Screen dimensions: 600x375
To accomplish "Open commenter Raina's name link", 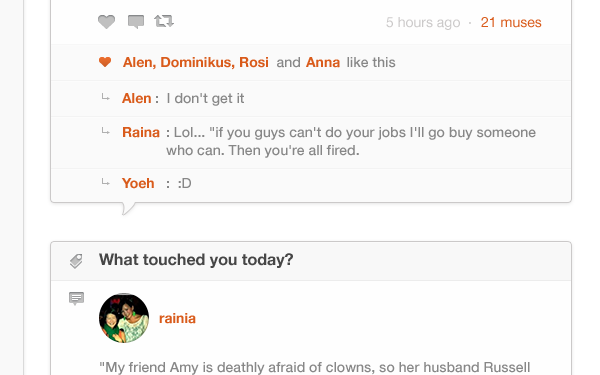I will click(x=141, y=132).
